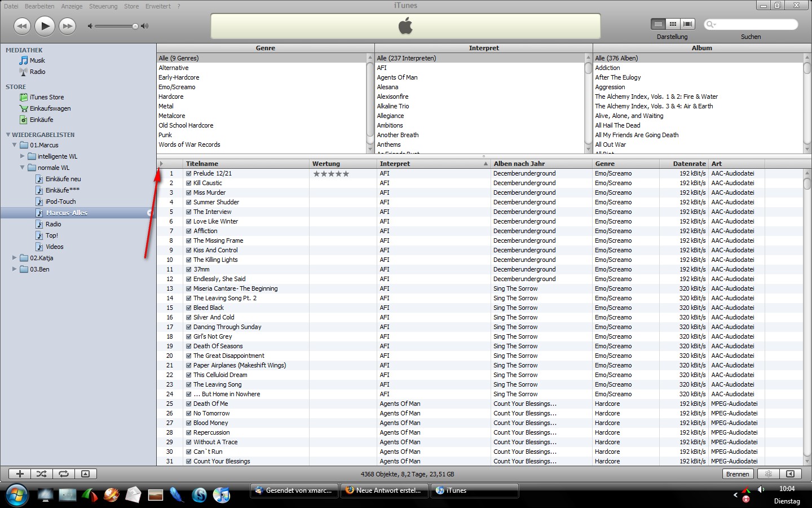Switch to Cover Flow view
Screen dimensions: 812x508
click(x=687, y=24)
